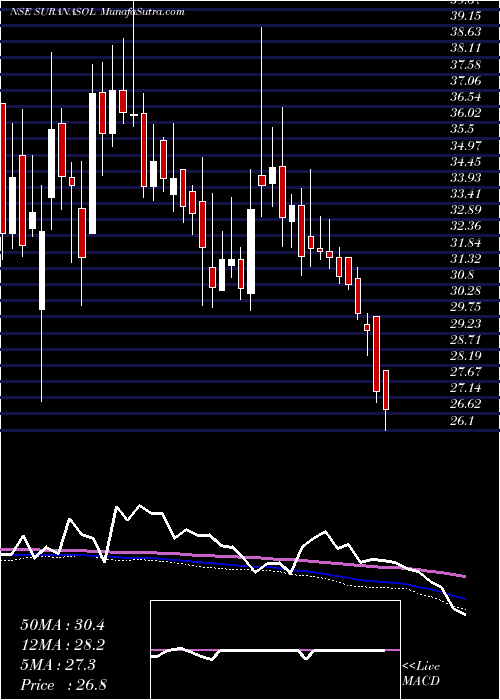Click the 36.54 price axis label

pos(466,97)
